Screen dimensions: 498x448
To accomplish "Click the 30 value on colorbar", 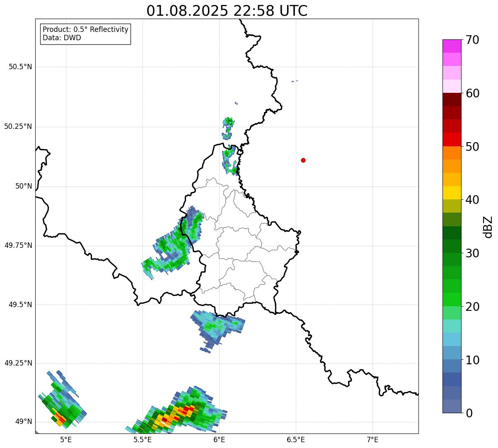I will pyautogui.click(x=472, y=253).
